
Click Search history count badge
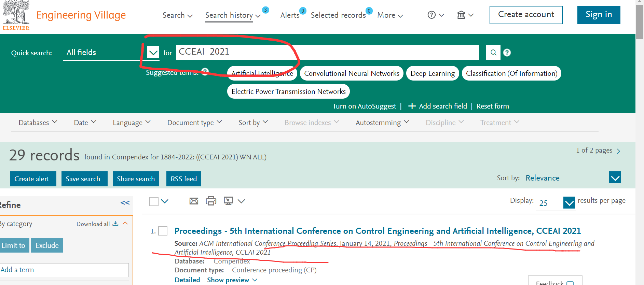(x=265, y=10)
